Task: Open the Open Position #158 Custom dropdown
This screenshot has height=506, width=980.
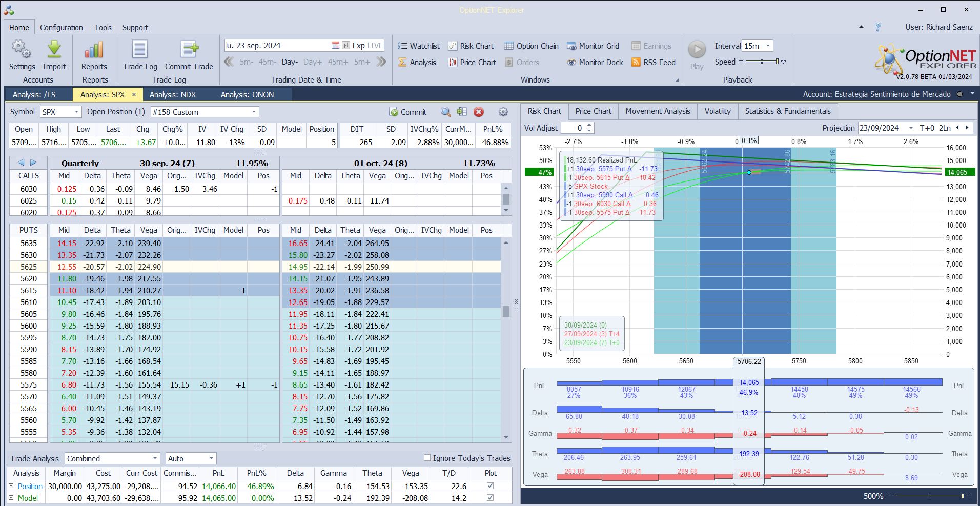Action: (254, 112)
